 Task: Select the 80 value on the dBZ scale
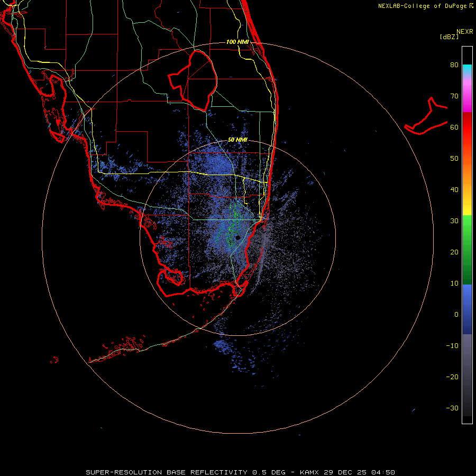click(x=454, y=65)
